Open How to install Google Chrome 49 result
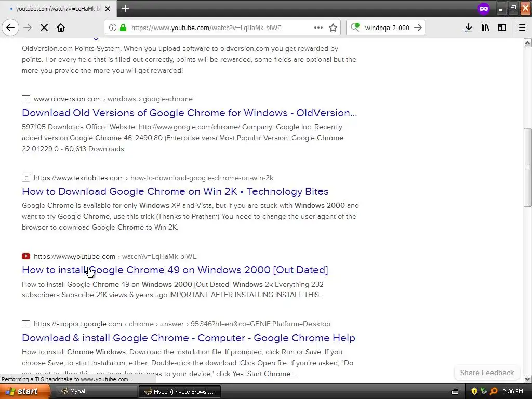The image size is (532, 399). point(175,270)
